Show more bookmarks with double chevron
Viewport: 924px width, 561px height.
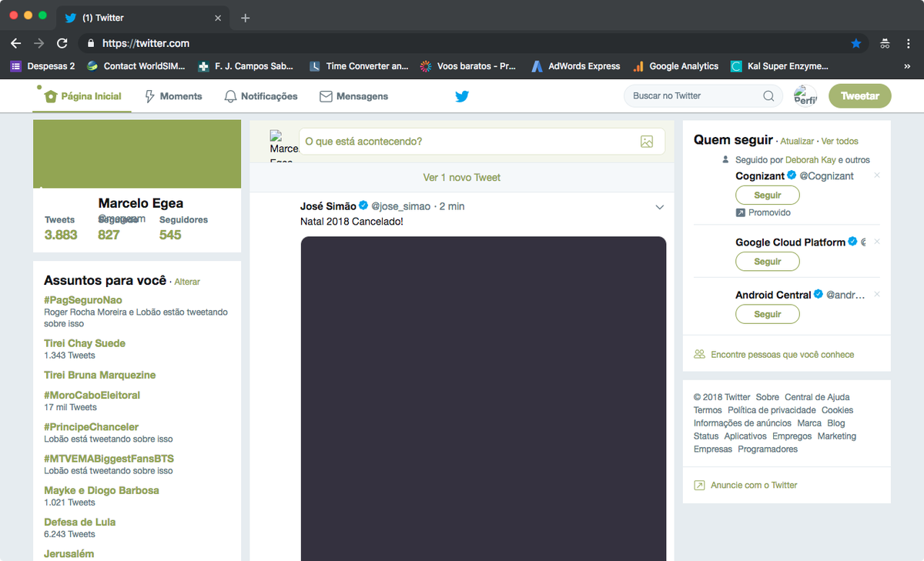tap(907, 66)
